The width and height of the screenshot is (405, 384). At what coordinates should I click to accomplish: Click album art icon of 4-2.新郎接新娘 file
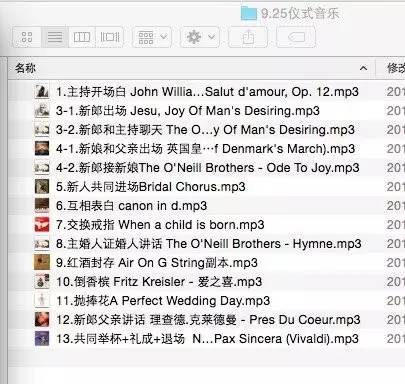(x=42, y=168)
